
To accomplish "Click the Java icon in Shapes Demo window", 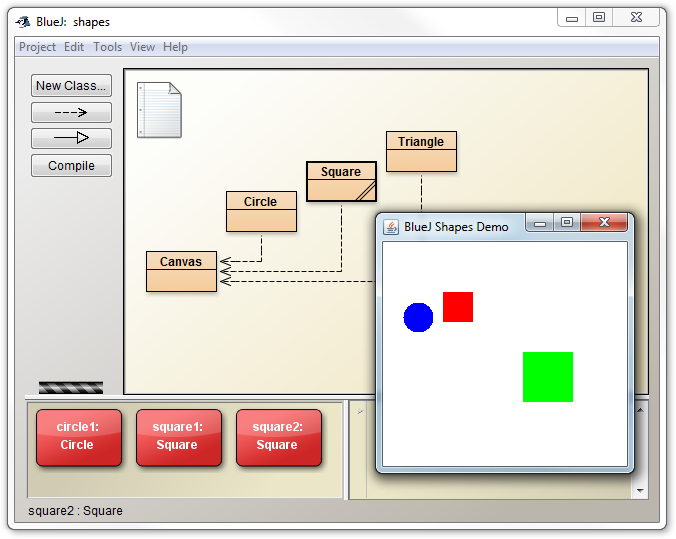I will pyautogui.click(x=391, y=227).
